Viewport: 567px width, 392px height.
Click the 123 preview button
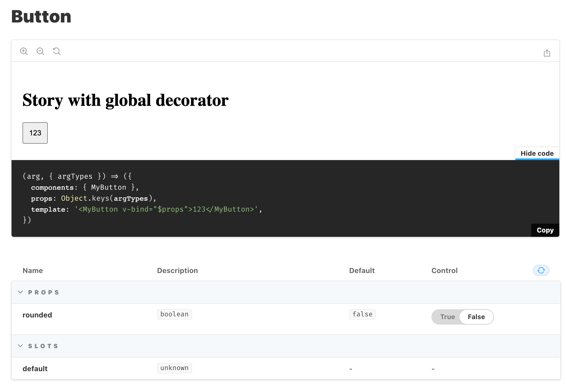pos(35,133)
